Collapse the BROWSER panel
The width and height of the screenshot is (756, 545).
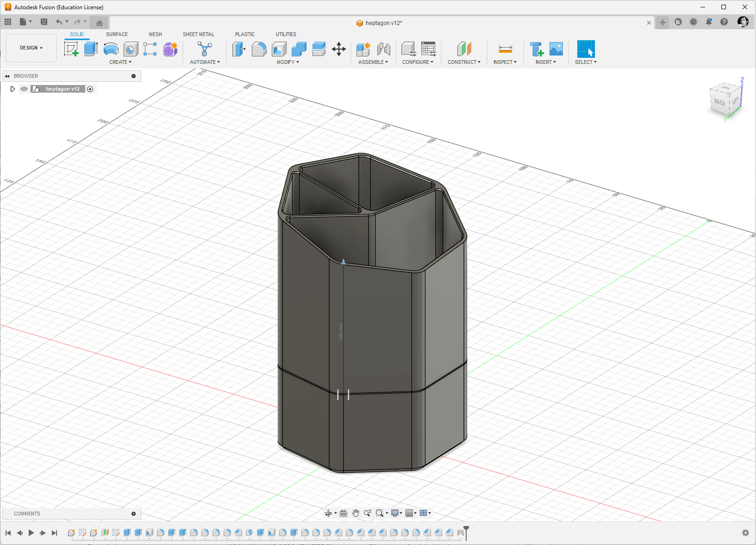(x=7, y=76)
